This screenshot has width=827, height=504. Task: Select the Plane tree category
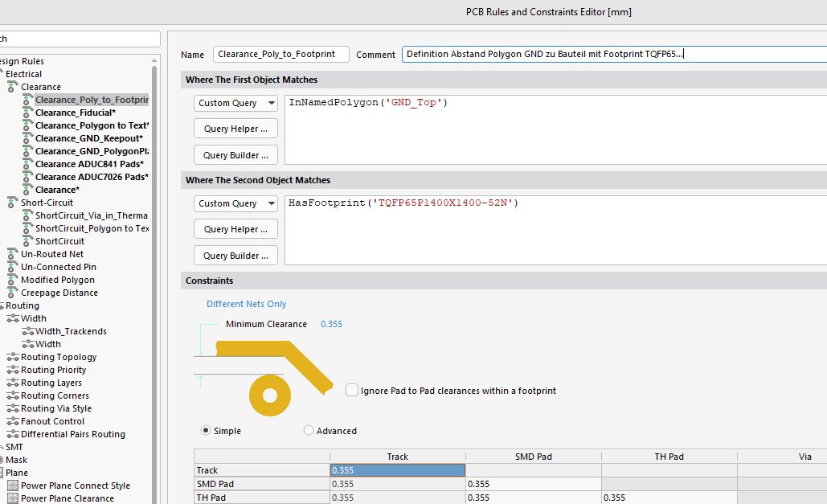pyautogui.click(x=17, y=473)
